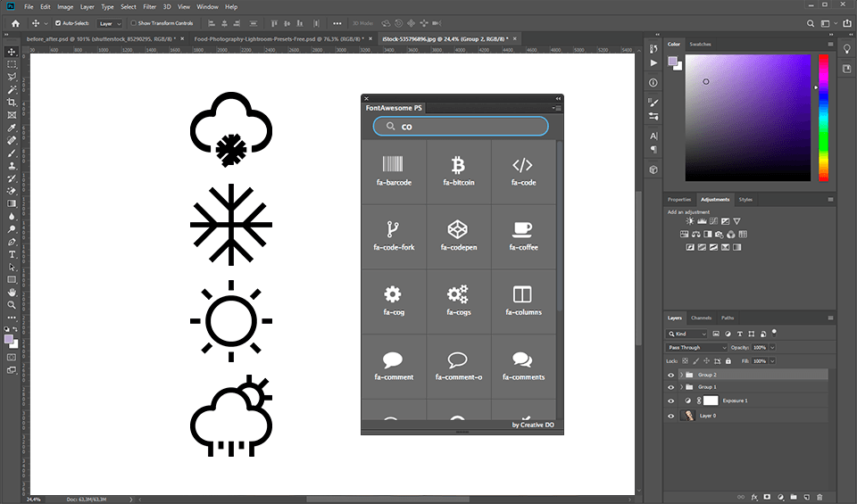Hide the Group 1 layer
This screenshot has height=504, width=857.
670,387
